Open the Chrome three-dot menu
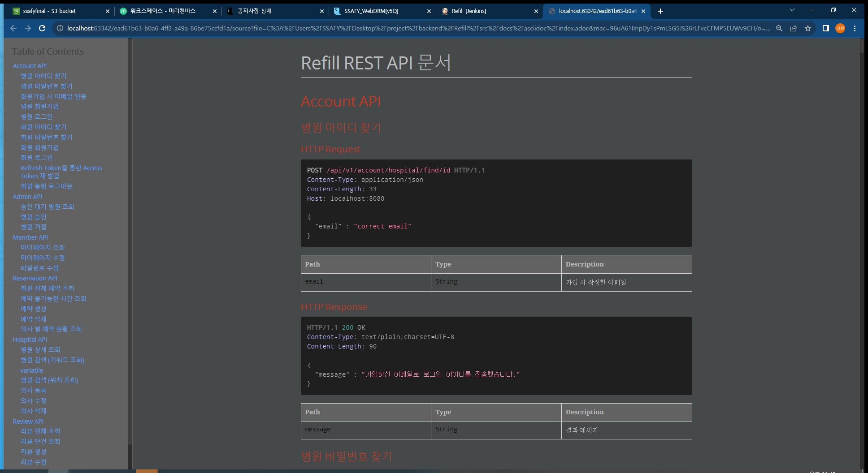 855,28
